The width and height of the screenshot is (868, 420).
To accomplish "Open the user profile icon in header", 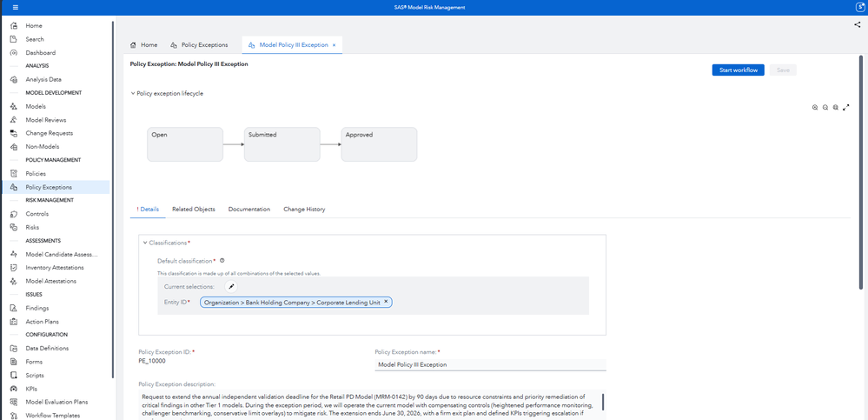I will coord(860,8).
